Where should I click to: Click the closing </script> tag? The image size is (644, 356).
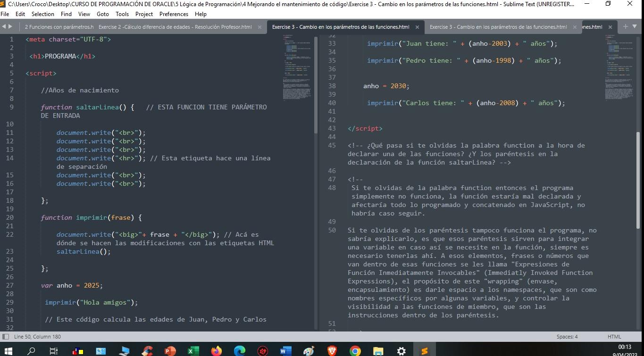point(365,128)
